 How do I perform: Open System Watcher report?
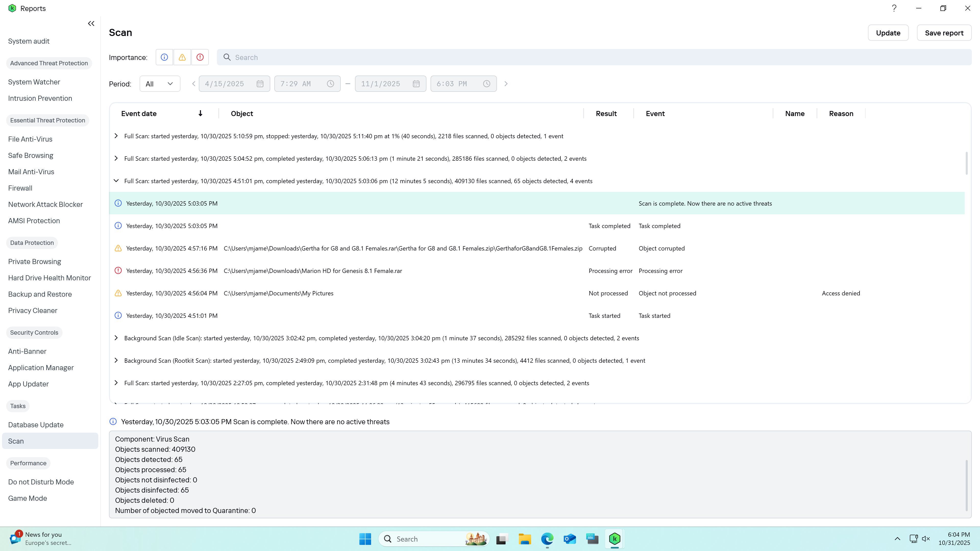[x=34, y=82]
